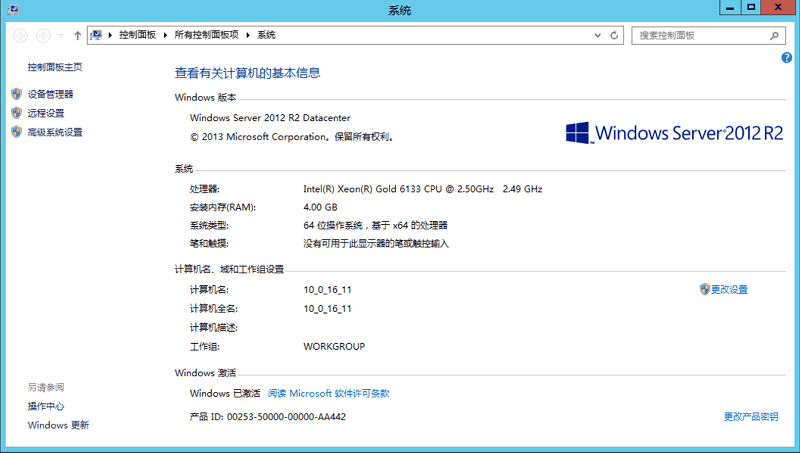This screenshot has height=453, width=800.
Task: Select 所有控制面板项 in the address breadcrumb
Action: [x=208, y=35]
